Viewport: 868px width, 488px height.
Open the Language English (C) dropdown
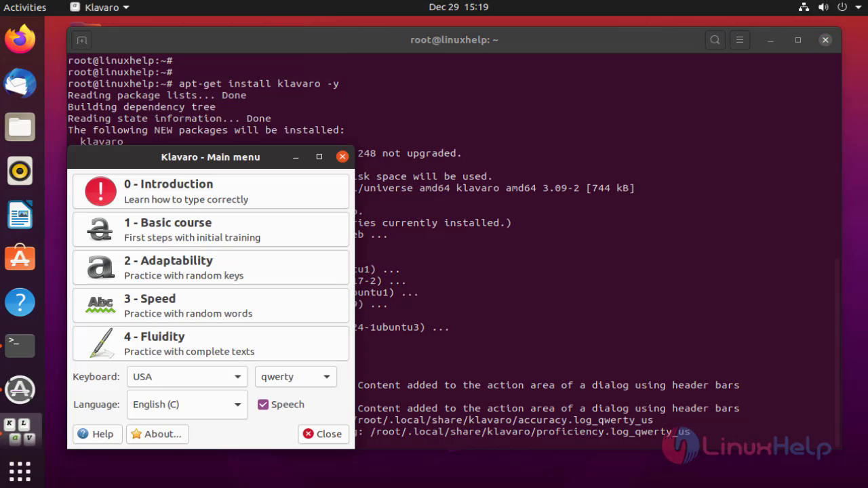tap(187, 405)
